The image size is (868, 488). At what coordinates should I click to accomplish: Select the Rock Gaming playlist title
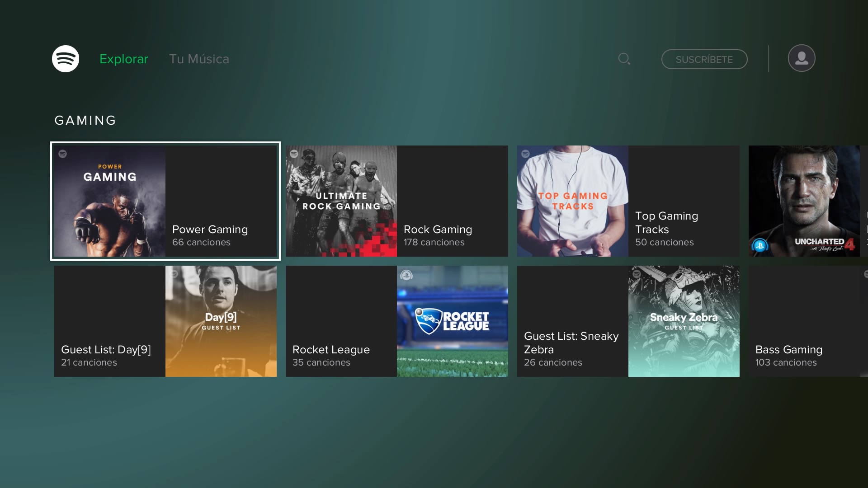click(438, 230)
